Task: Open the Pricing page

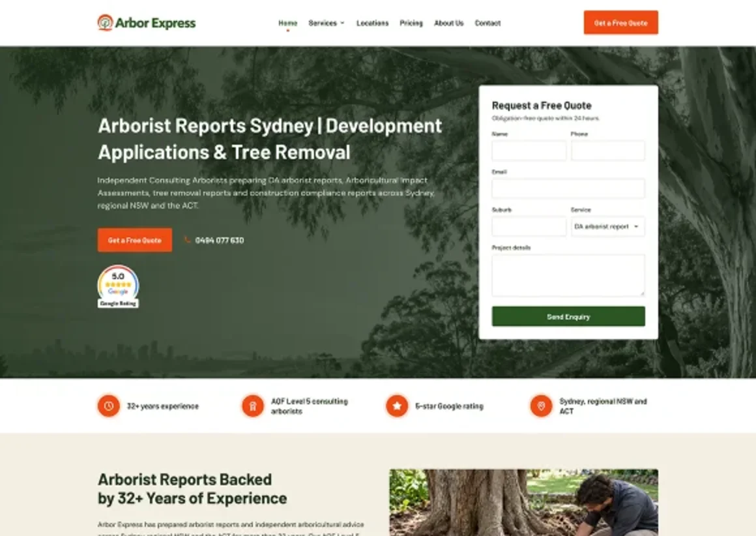Action: coord(411,23)
